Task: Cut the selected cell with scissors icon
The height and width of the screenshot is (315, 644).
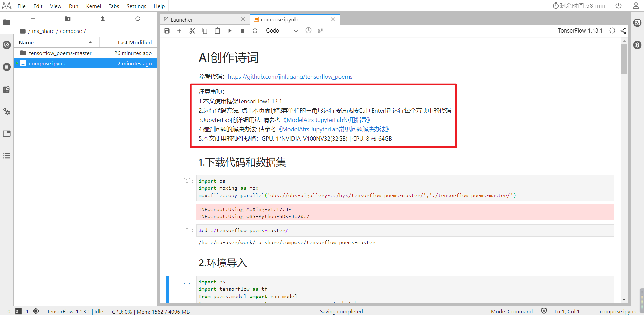Action: click(192, 31)
